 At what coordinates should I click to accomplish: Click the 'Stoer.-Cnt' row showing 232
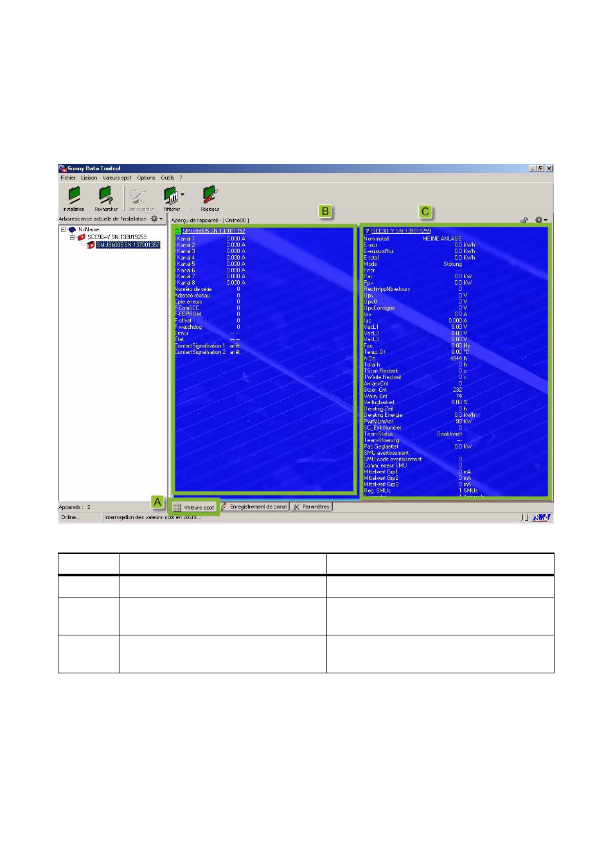(x=413, y=390)
